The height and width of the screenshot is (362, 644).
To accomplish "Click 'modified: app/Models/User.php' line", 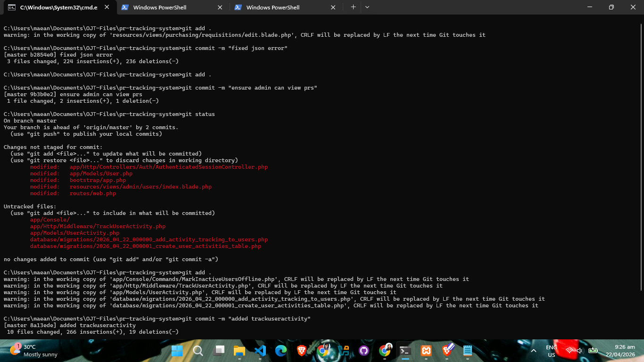I will coord(81,173).
